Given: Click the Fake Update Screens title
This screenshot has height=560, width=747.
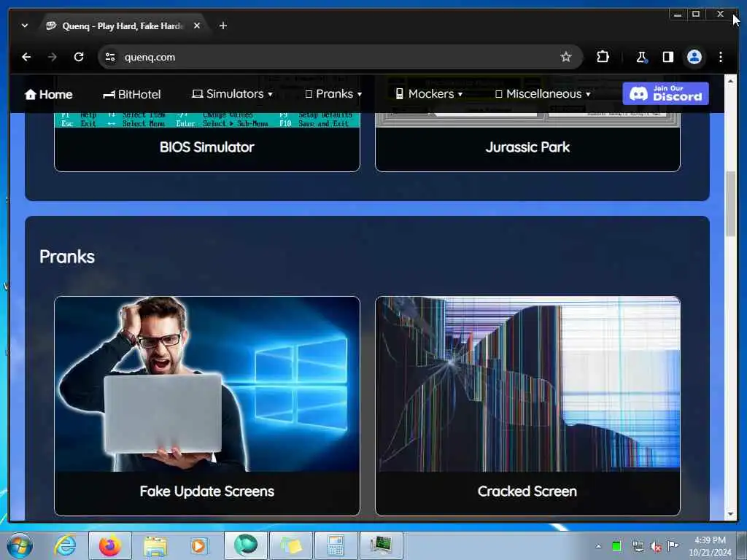Looking at the screenshot, I should pos(207,491).
